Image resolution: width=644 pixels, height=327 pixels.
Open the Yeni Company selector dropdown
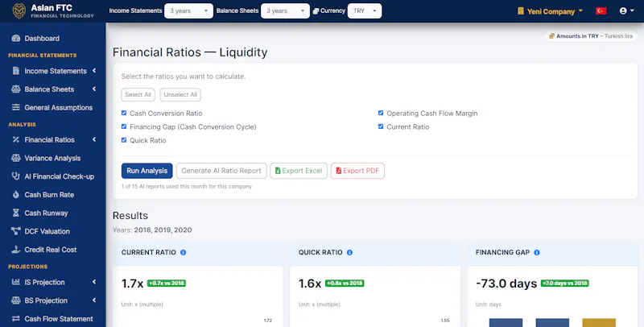(x=550, y=11)
